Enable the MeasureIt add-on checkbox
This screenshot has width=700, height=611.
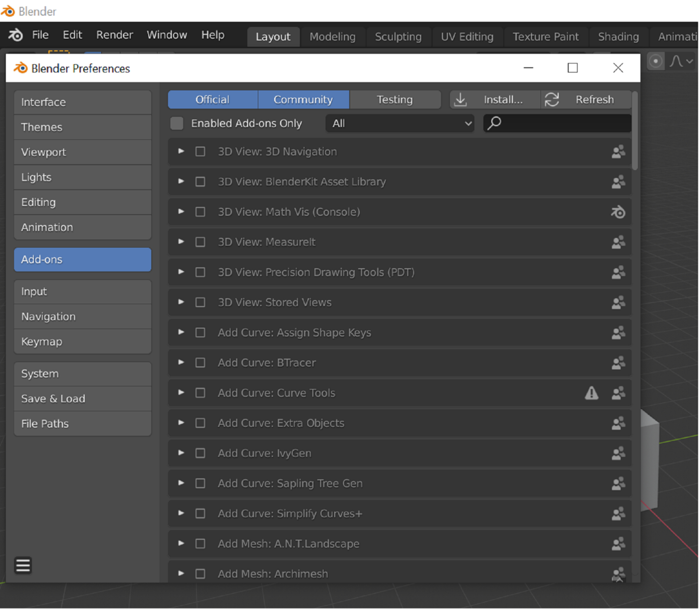click(x=200, y=242)
